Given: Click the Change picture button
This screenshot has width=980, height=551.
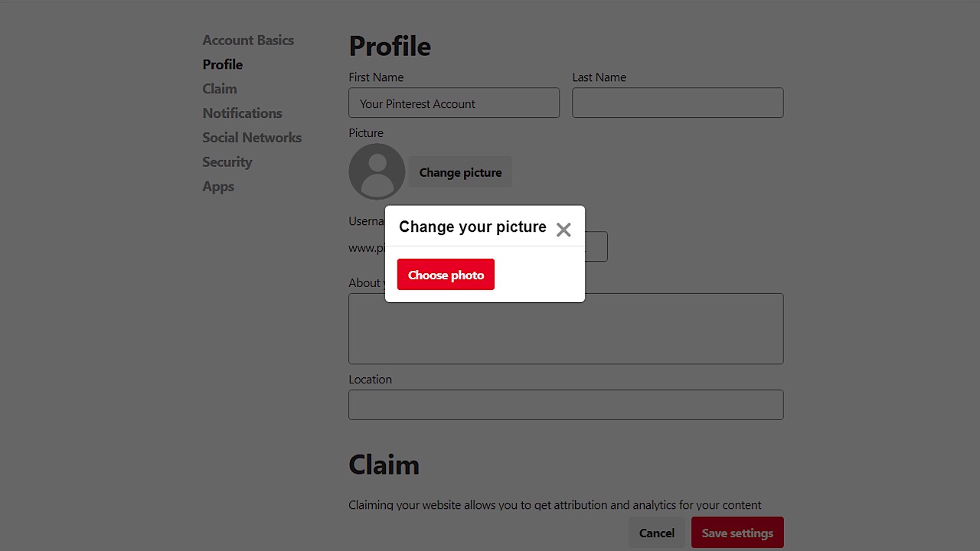Looking at the screenshot, I should [460, 172].
